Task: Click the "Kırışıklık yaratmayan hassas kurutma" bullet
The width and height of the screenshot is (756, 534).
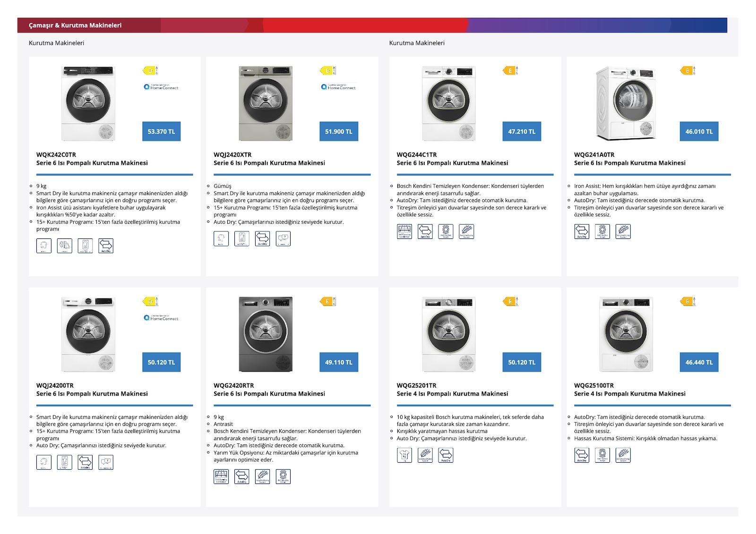Action: click(442, 431)
